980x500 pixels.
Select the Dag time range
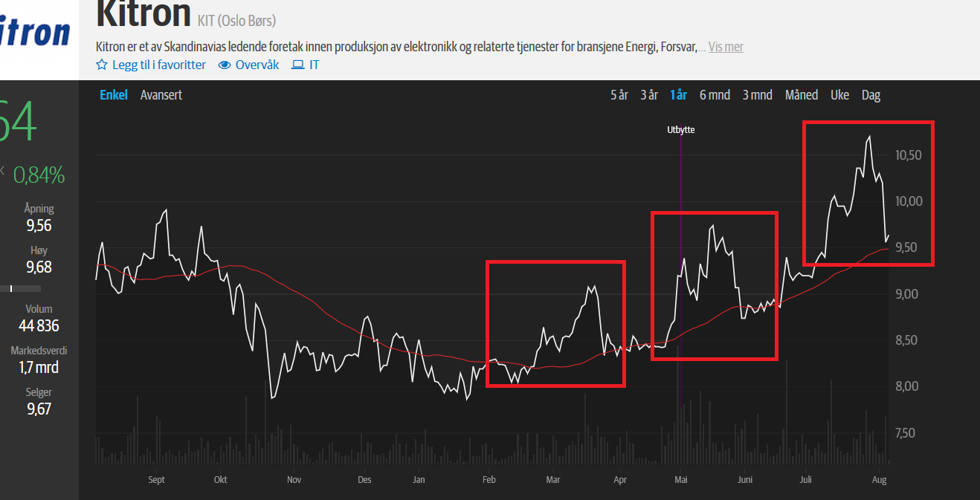pyautogui.click(x=871, y=94)
